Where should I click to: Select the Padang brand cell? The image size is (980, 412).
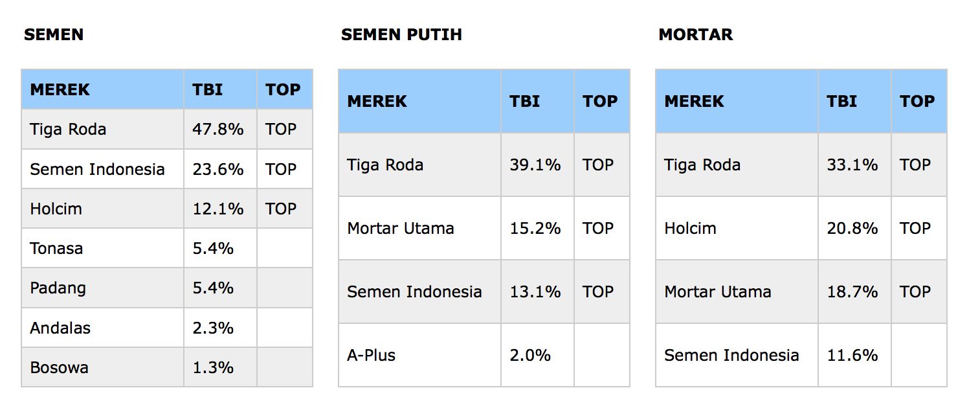58,288
